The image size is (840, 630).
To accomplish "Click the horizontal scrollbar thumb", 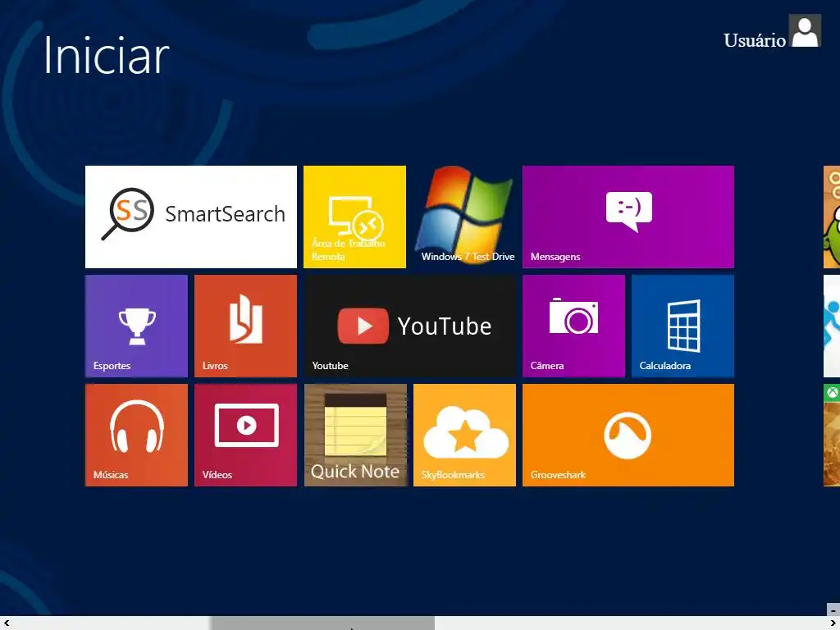I will pyautogui.click(x=323, y=623).
